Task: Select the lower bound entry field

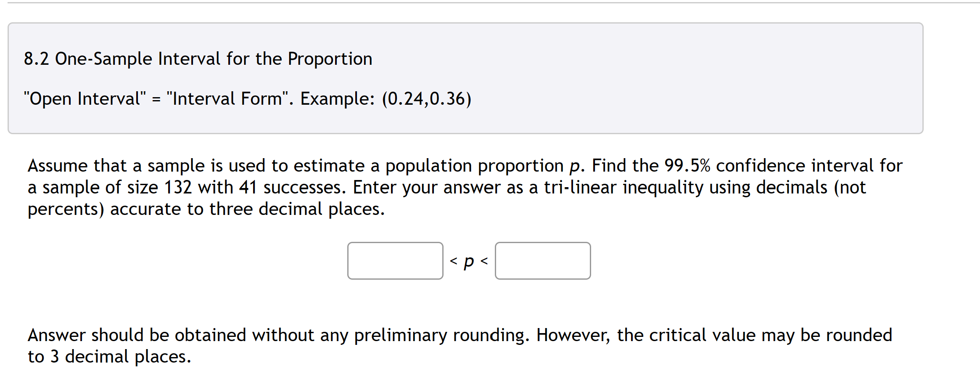Action: 396,261
